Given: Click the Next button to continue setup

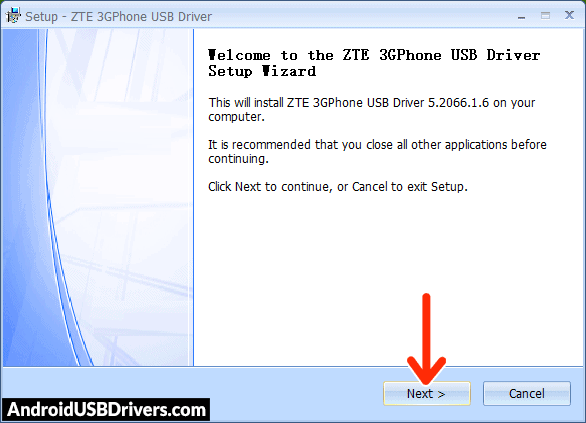Looking at the screenshot, I should click(x=426, y=393).
